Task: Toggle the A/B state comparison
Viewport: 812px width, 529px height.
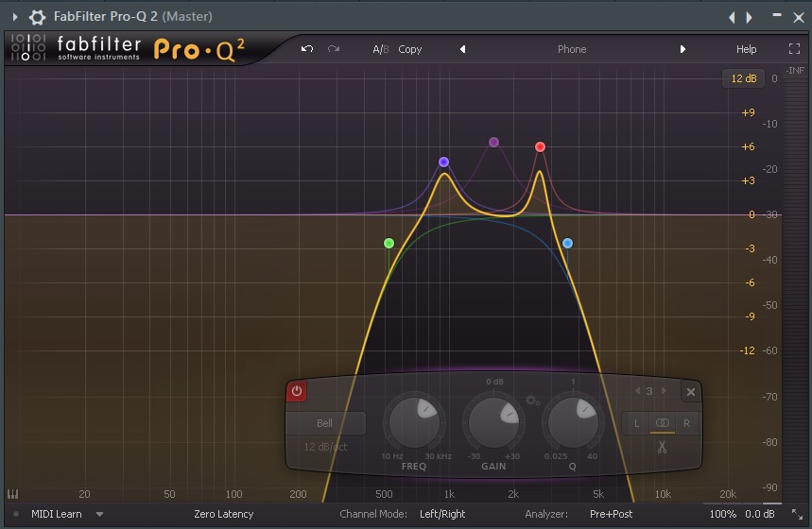Action: (380, 49)
